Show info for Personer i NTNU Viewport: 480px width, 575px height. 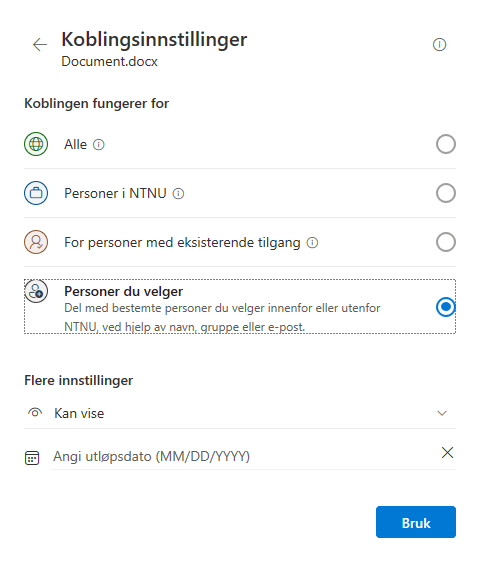pyautogui.click(x=178, y=194)
